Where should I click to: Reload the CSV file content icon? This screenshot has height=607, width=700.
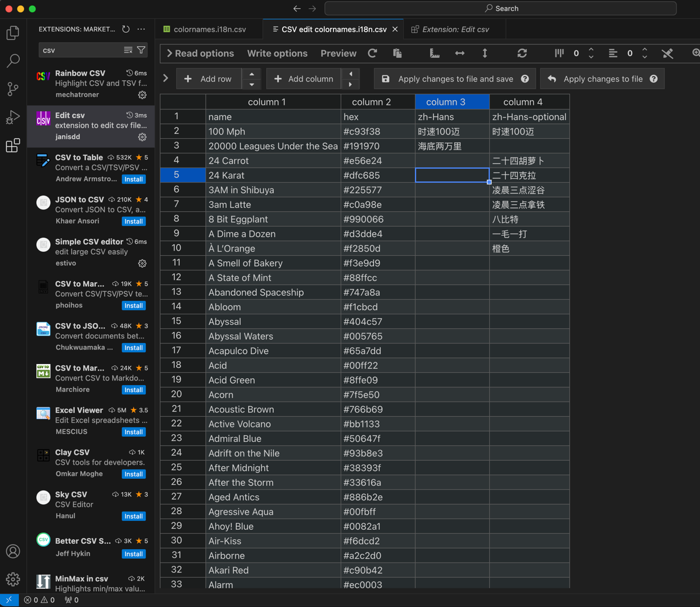tap(372, 54)
